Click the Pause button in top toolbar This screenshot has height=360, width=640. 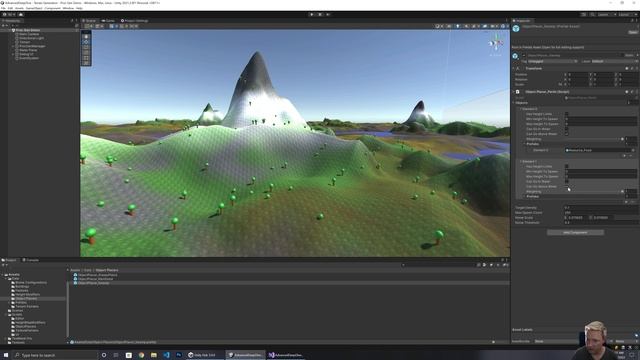click(x=320, y=14)
